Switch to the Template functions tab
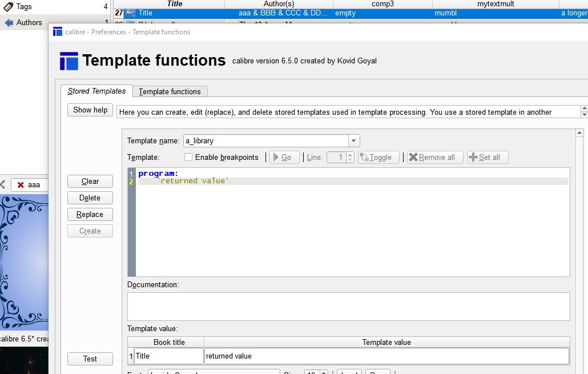Image resolution: width=588 pixels, height=374 pixels. 170,91
